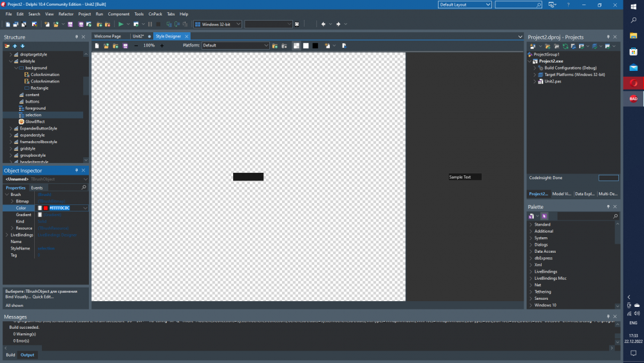The image size is (644, 363).
Task: Click the search icon in Object Inspector
Action: [x=84, y=187]
